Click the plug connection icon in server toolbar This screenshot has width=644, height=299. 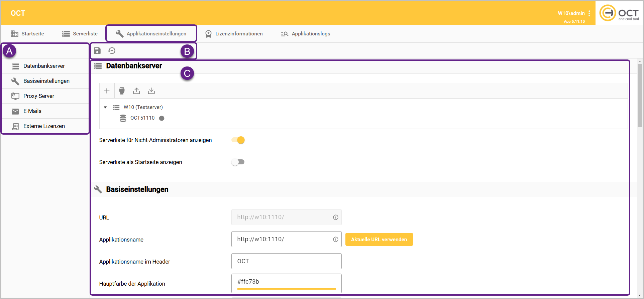122,91
